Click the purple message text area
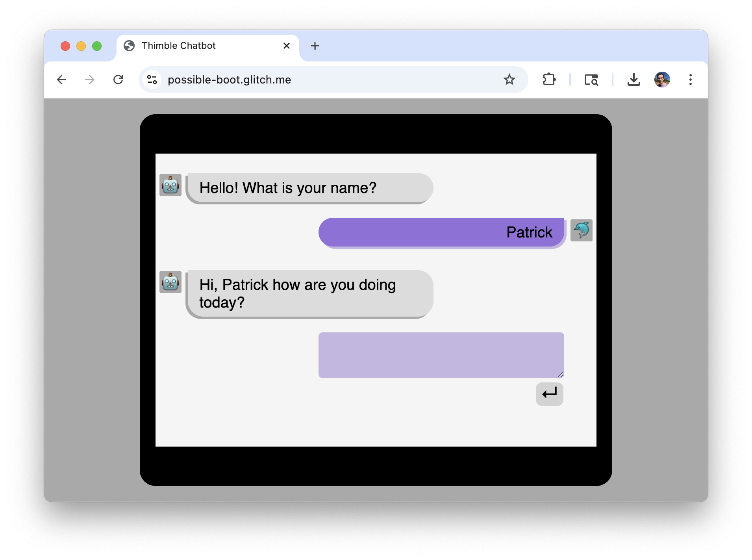752x560 pixels. point(441,355)
